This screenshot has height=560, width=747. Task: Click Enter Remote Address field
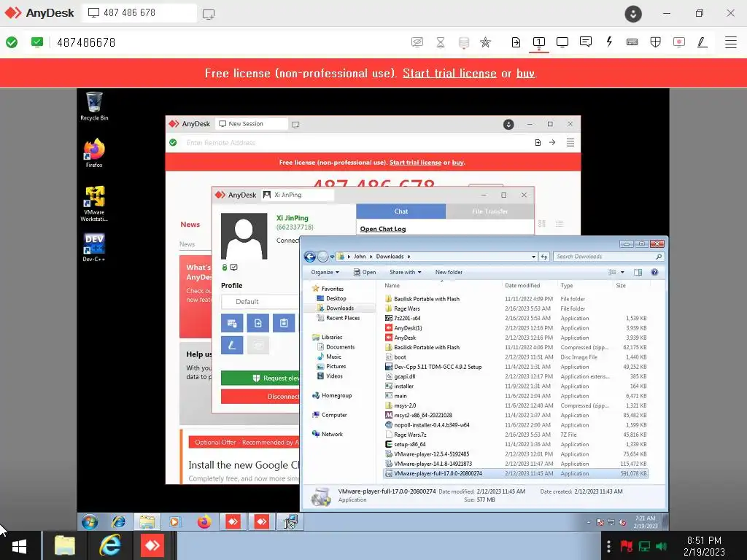point(352,142)
